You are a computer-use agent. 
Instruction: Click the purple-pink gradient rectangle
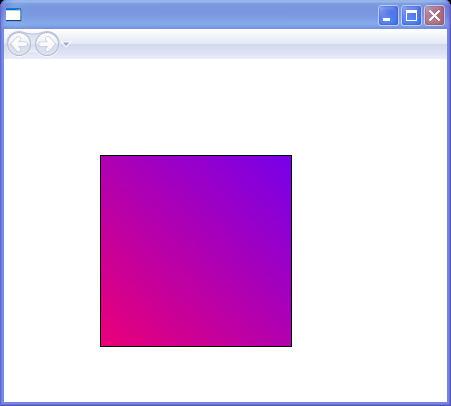(x=196, y=251)
